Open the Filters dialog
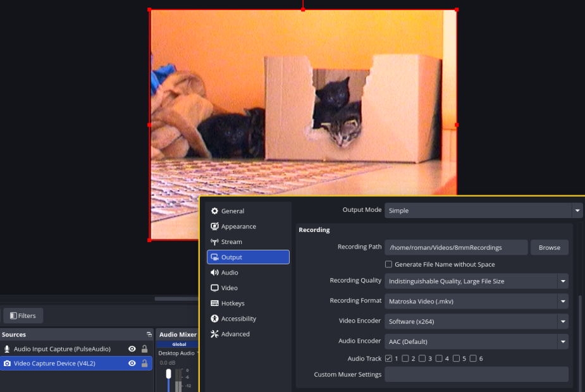Image resolution: width=585 pixels, height=392 pixels. [x=23, y=315]
